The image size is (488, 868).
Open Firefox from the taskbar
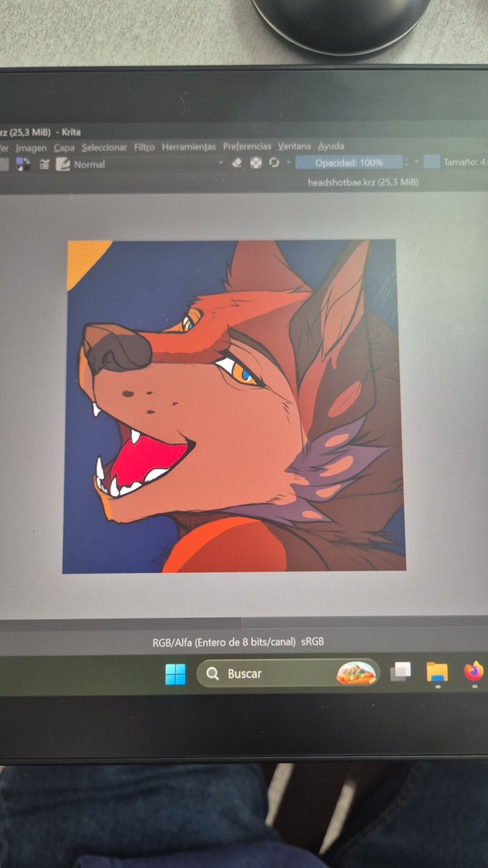coord(474,672)
